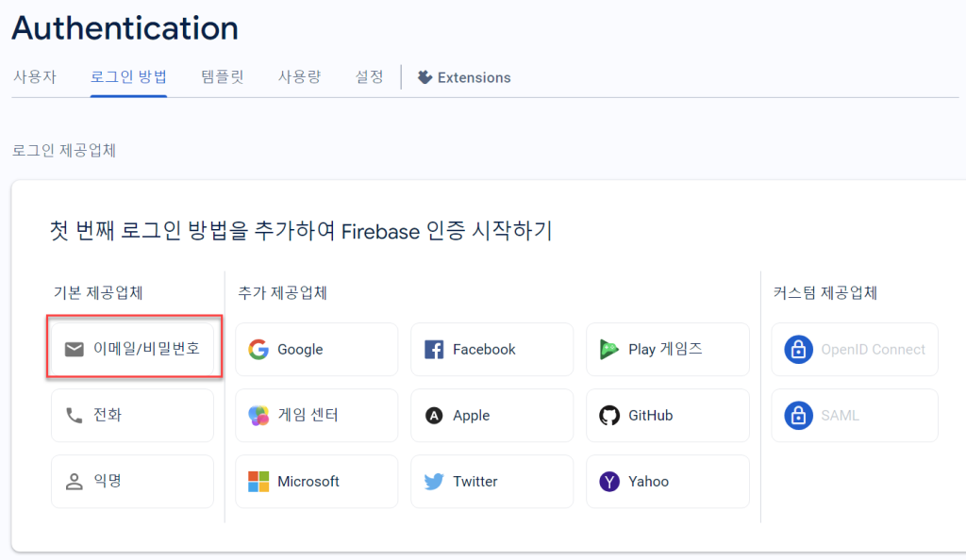Add Facebook sign-in provider
The width and height of the screenshot is (966, 560).
pos(492,350)
